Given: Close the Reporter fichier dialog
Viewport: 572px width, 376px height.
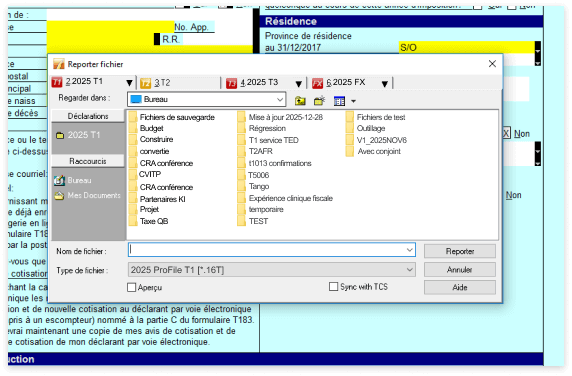Looking at the screenshot, I should coord(492,64).
